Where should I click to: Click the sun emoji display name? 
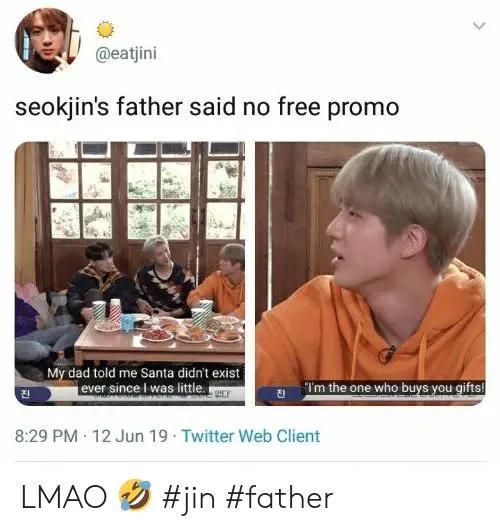point(105,30)
